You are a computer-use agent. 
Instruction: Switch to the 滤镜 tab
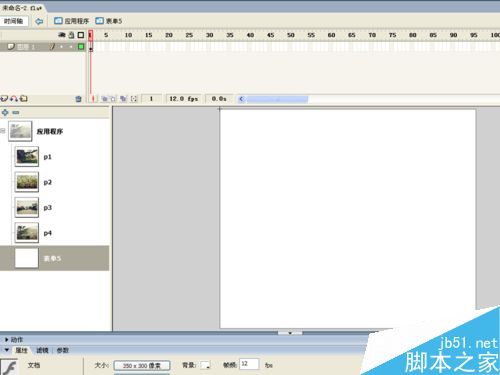point(42,350)
